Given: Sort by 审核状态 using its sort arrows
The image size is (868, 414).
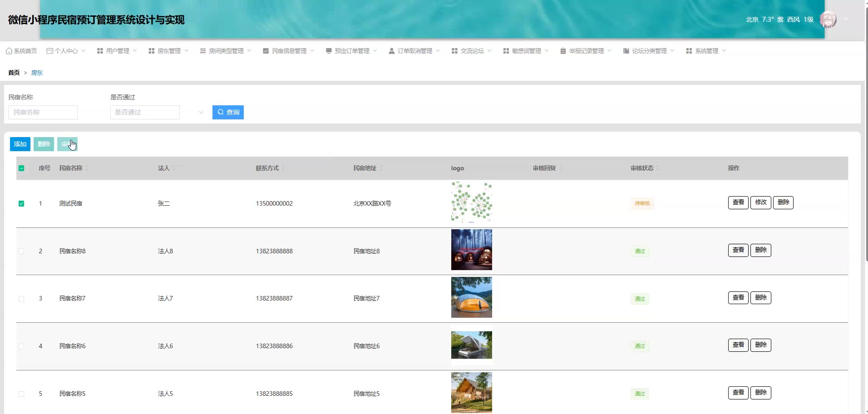Looking at the screenshot, I should [657, 168].
